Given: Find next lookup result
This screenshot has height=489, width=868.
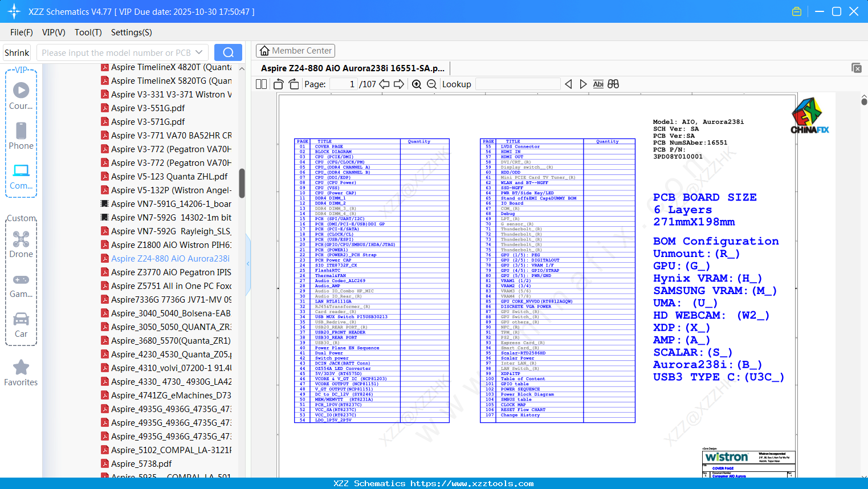Looking at the screenshot, I should (583, 84).
